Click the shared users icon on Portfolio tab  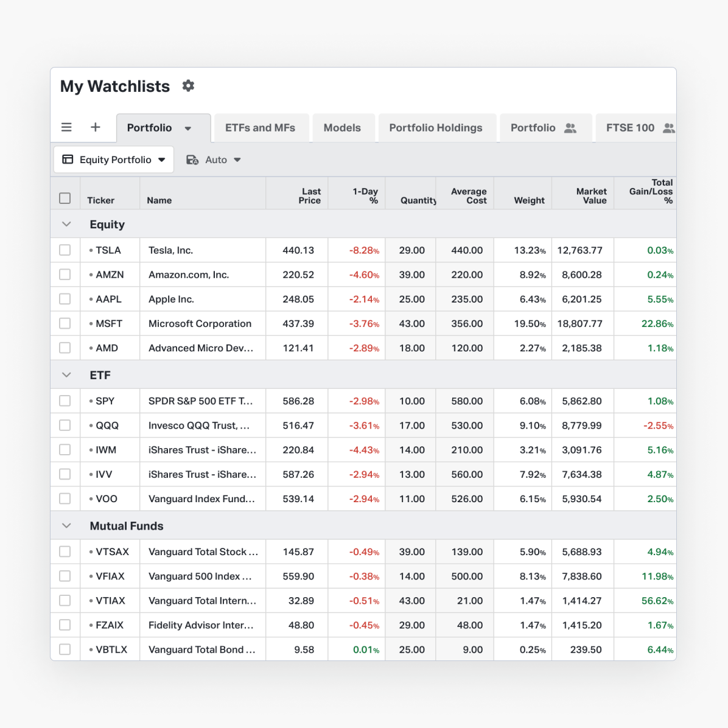point(570,128)
